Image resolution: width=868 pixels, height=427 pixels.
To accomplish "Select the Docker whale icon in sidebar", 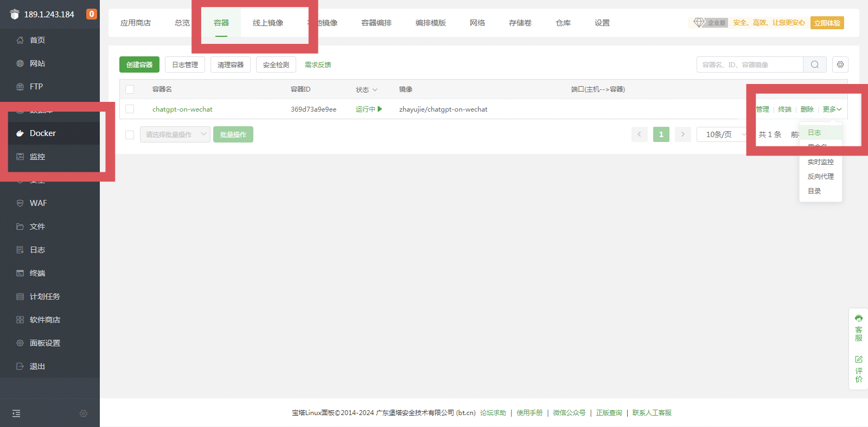I will (20, 133).
